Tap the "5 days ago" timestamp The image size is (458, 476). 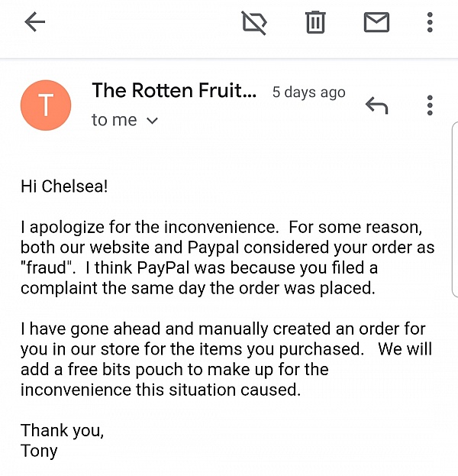308,92
